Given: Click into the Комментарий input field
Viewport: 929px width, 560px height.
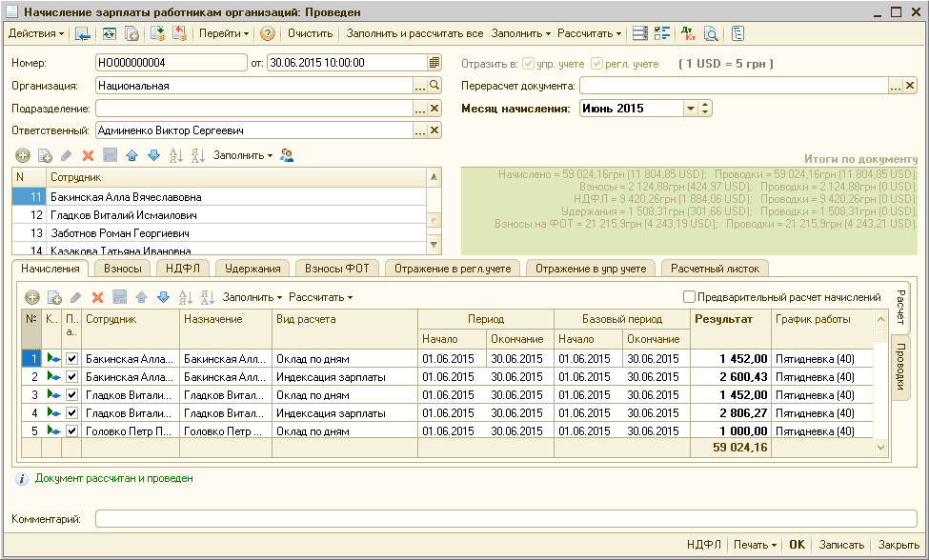Looking at the screenshot, I should (x=505, y=519).
